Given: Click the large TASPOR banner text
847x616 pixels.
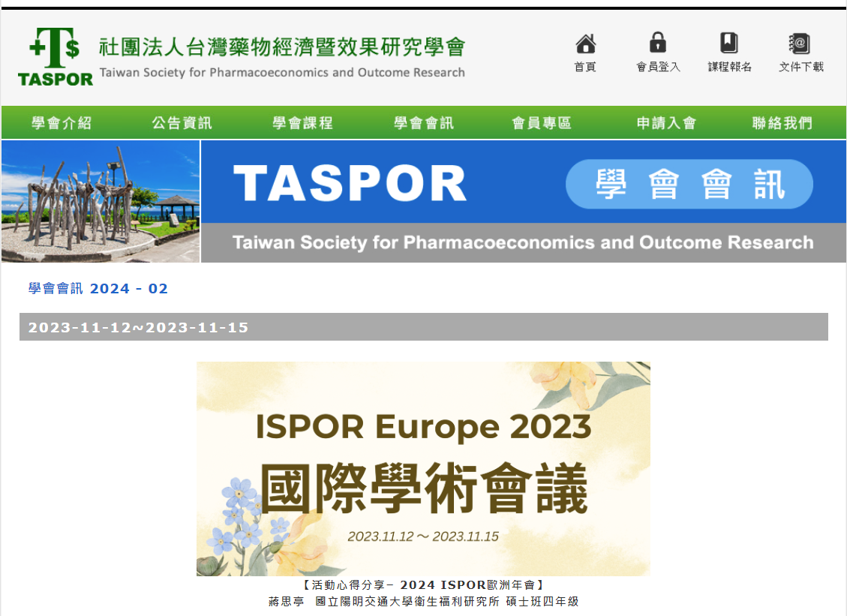Looking at the screenshot, I should [x=350, y=184].
